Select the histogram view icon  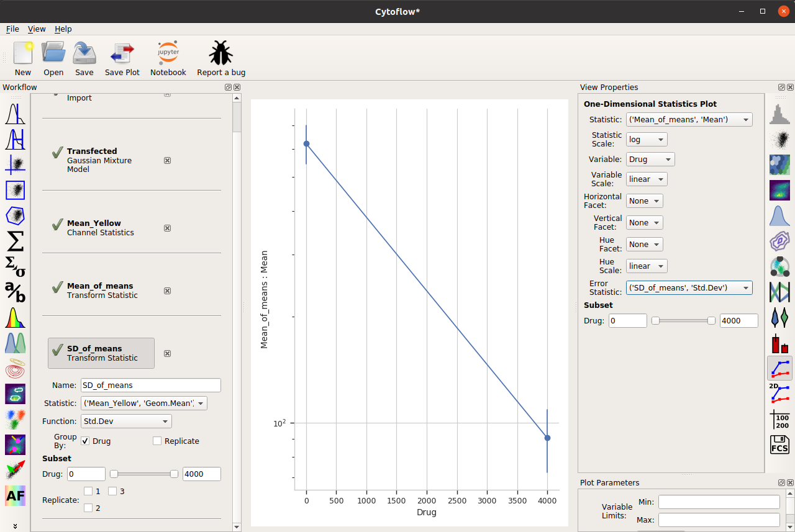[779, 114]
